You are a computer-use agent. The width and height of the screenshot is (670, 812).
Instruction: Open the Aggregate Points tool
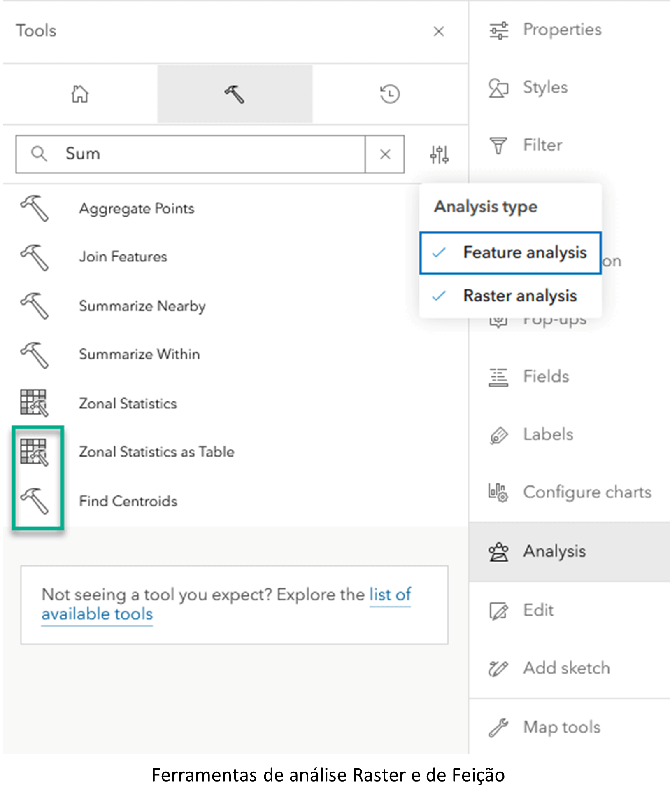coord(136,209)
